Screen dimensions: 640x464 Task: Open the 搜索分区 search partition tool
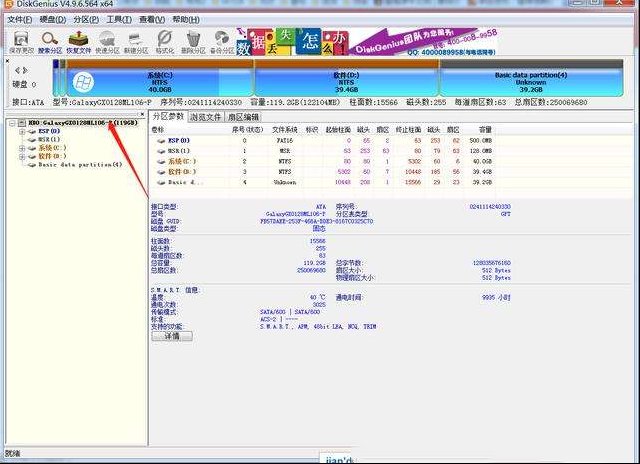(x=50, y=42)
